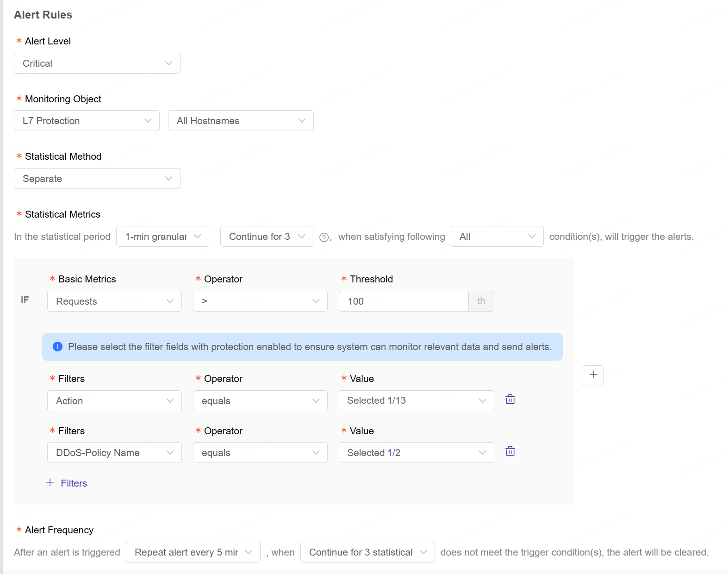Image resolution: width=728 pixels, height=575 pixels.
Task: Delete the DDoS-Policy Name filter row
Action: coord(510,451)
